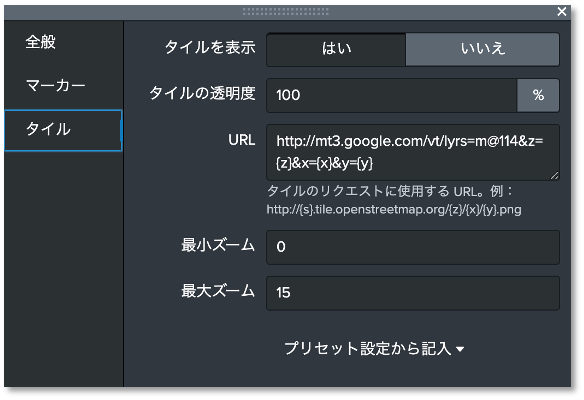Viewport: 584px width, 400px height.
Task: Set タイルを表示 to はい
Action: point(336,50)
